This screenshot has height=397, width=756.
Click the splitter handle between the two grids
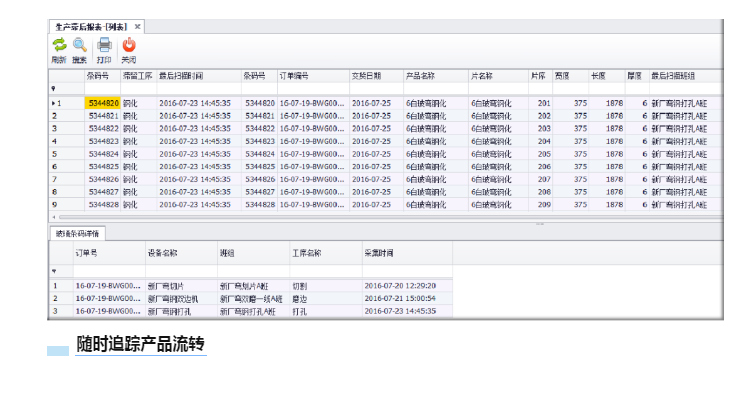pyautogui.click(x=540, y=224)
